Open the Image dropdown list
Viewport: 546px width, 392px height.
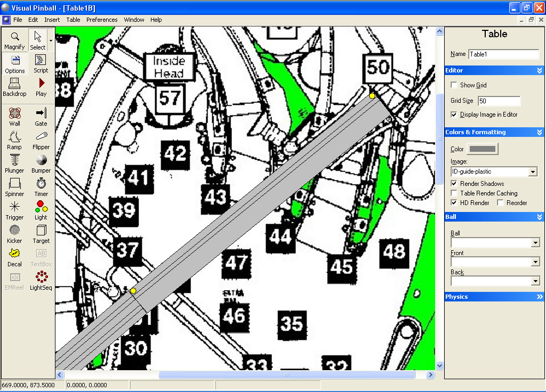[532, 171]
